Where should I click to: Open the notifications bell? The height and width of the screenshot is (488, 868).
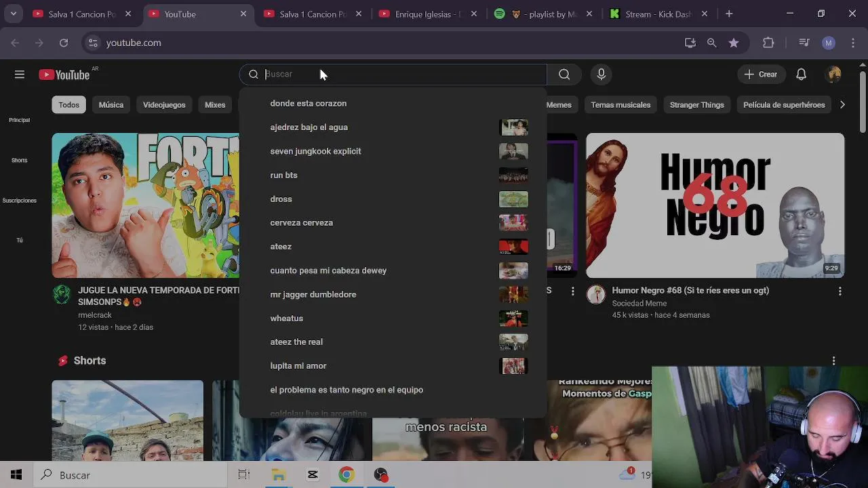click(x=801, y=75)
